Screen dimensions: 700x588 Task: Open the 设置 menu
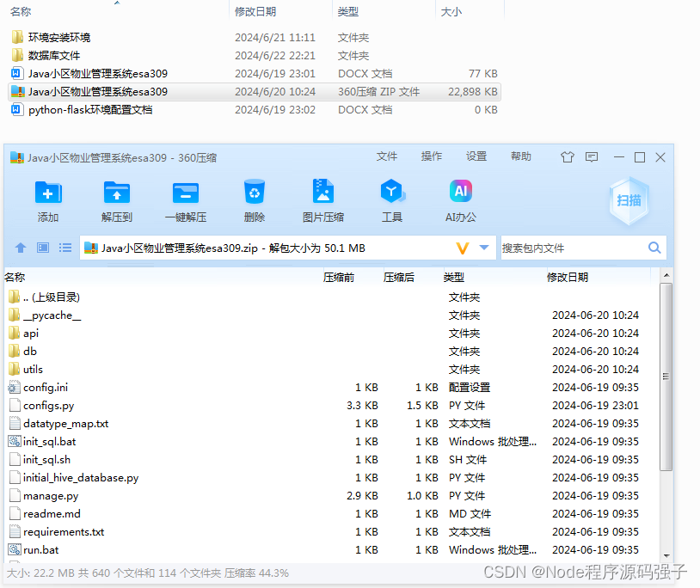pos(476,157)
